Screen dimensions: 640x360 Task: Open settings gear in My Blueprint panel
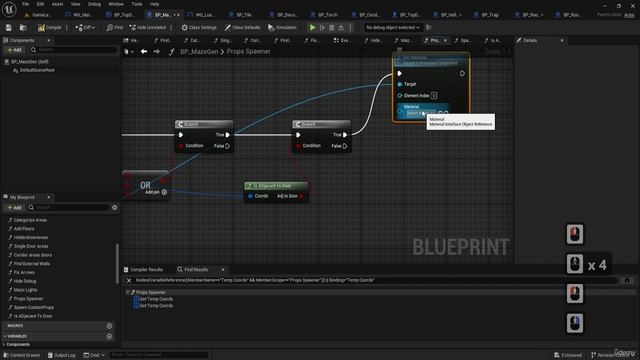[115, 207]
